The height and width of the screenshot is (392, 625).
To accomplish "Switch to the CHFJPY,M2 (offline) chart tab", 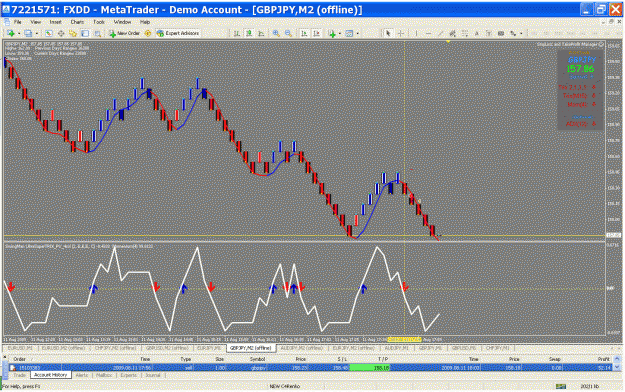I will click(x=116, y=348).
